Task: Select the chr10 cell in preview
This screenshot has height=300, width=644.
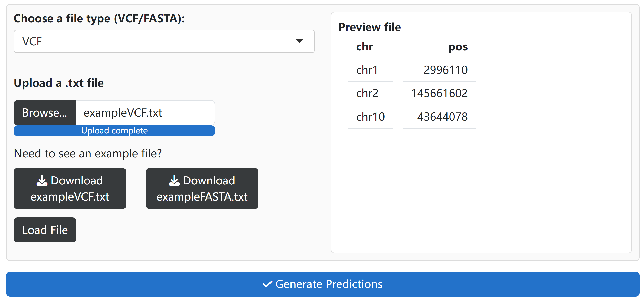Action: 370,117
